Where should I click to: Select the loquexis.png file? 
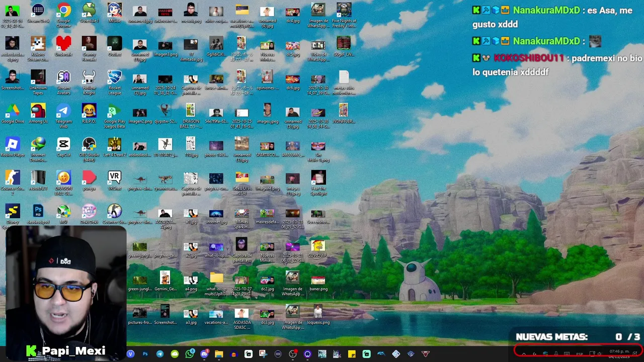tap(318, 315)
